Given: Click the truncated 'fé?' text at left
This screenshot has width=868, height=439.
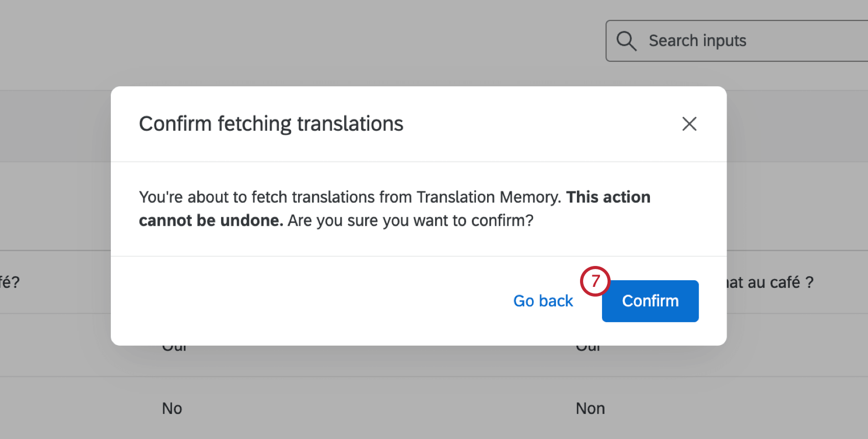Looking at the screenshot, I should 9,282.
